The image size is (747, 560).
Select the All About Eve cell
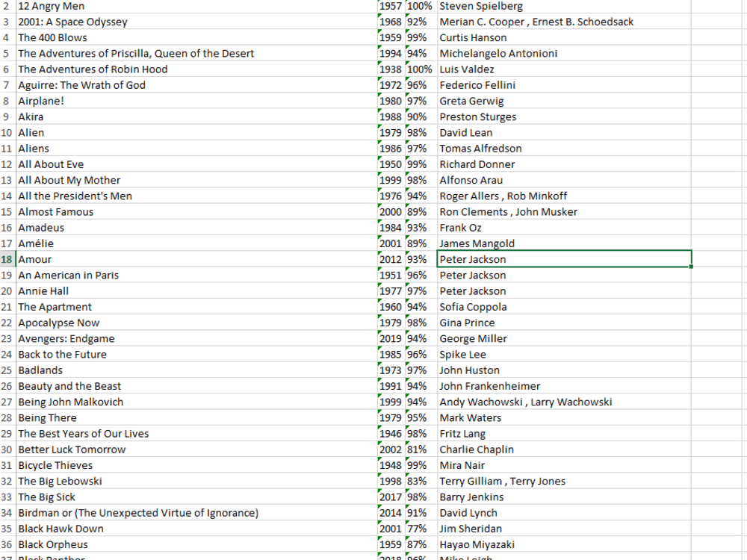click(196, 164)
